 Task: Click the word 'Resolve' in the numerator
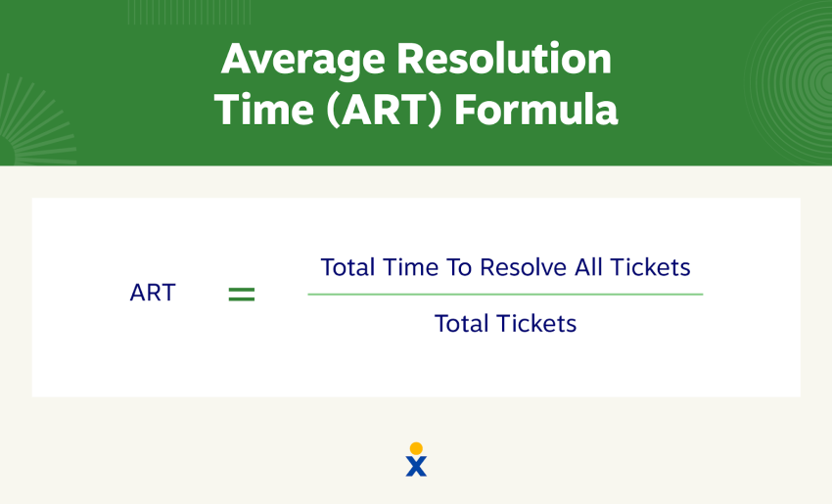[x=524, y=267]
